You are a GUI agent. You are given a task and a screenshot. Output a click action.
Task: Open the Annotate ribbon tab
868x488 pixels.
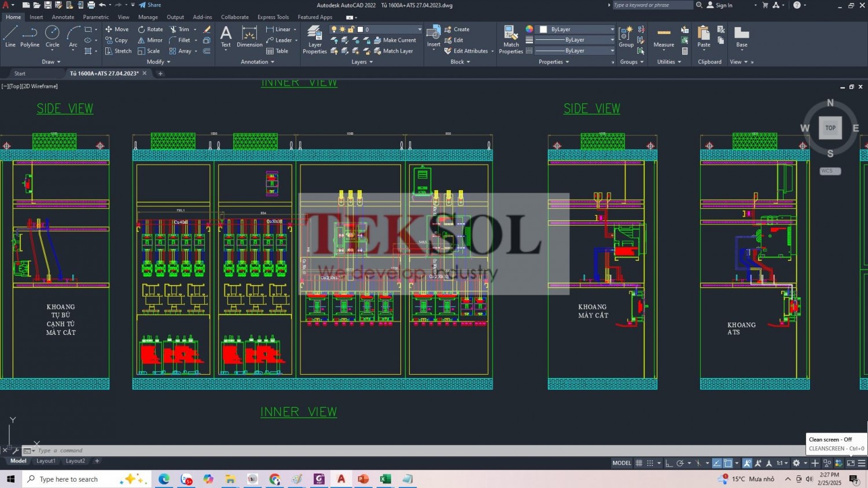coord(63,17)
